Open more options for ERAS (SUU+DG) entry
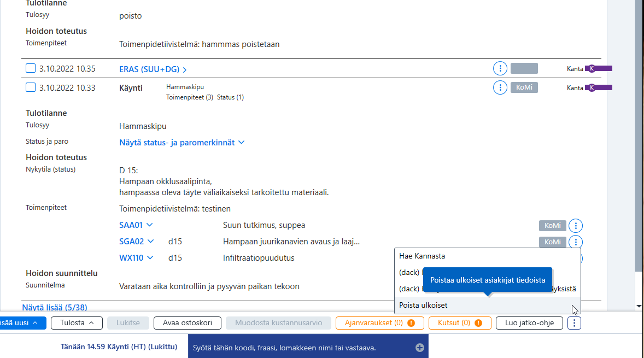 [x=500, y=68]
